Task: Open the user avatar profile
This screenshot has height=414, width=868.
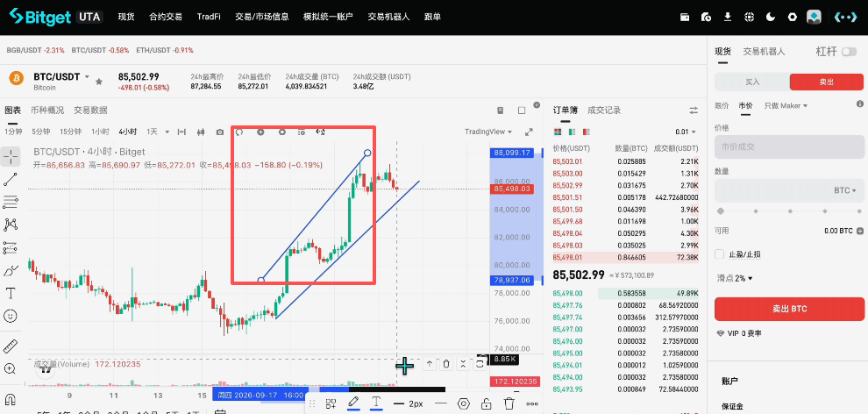Action: tap(814, 18)
